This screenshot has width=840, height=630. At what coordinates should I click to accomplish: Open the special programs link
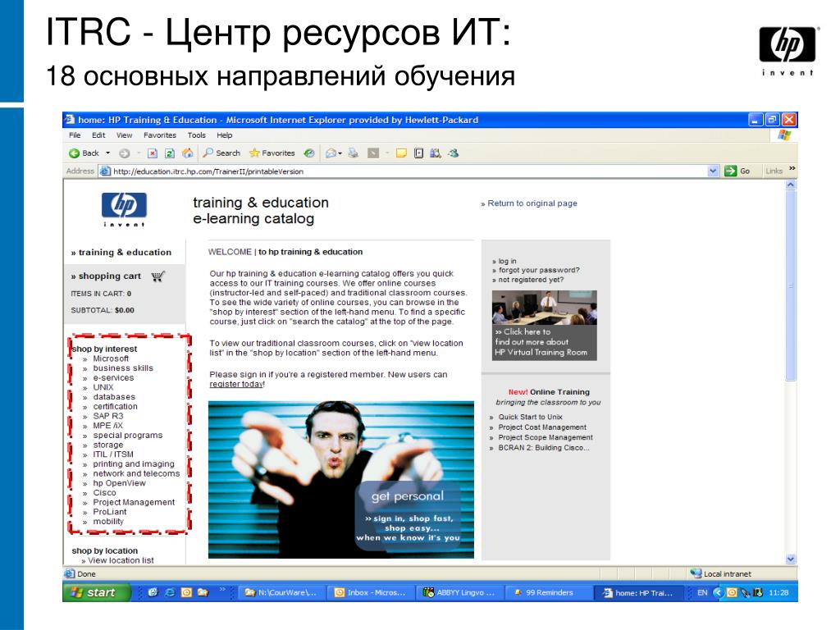point(127,436)
